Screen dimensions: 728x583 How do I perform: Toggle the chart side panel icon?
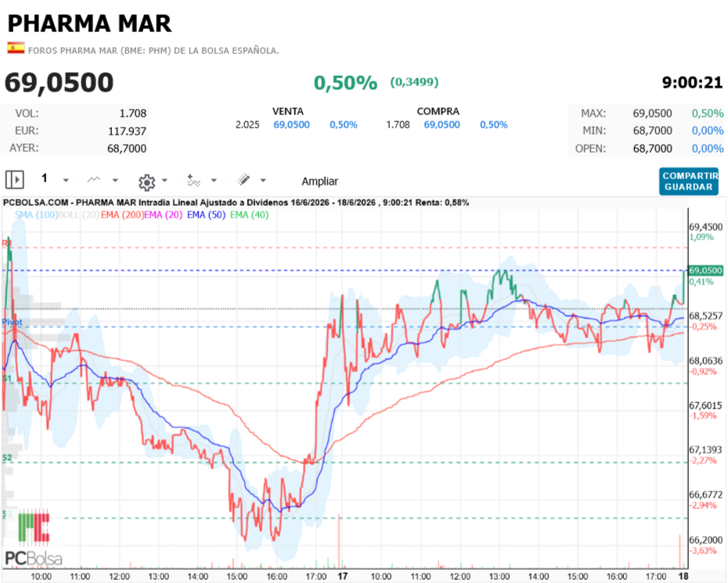coord(14,179)
